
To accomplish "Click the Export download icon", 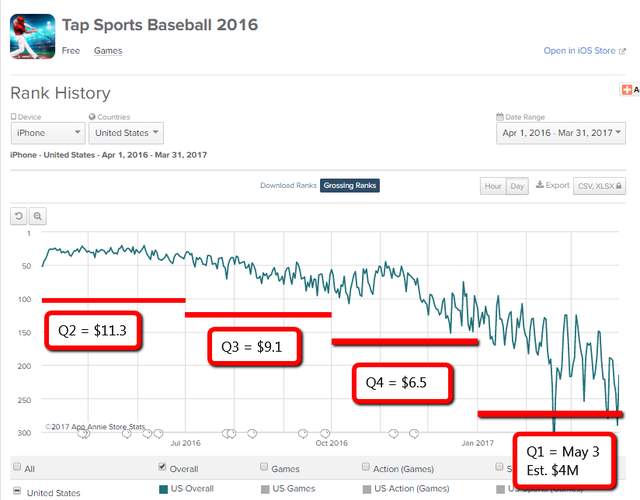I will pyautogui.click(x=540, y=185).
